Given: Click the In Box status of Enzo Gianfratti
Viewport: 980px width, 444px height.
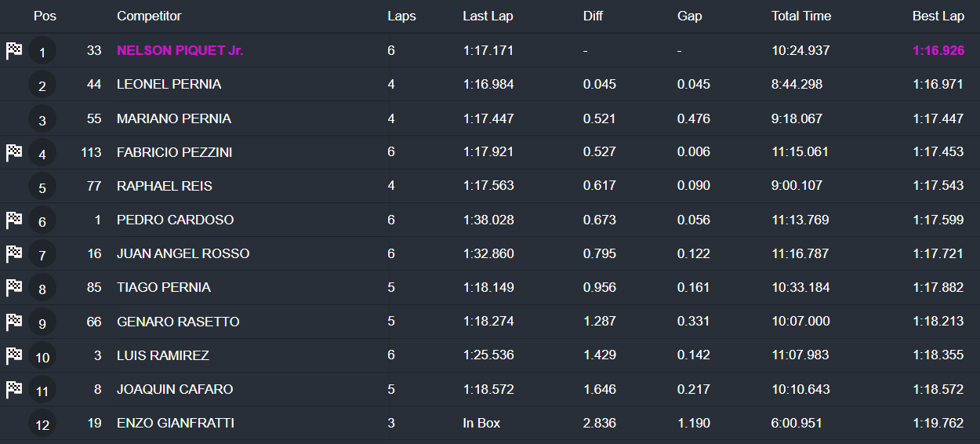Looking at the screenshot, I should [x=481, y=423].
